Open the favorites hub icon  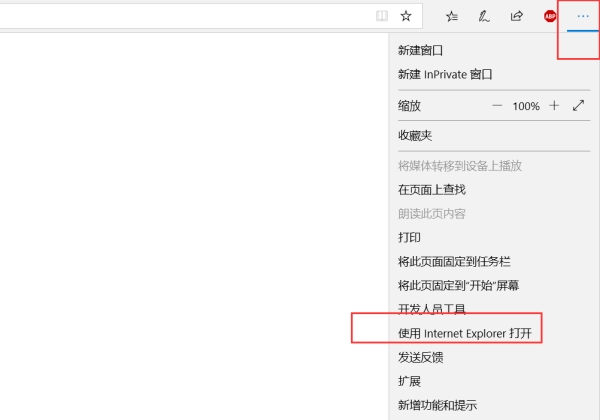coord(452,16)
